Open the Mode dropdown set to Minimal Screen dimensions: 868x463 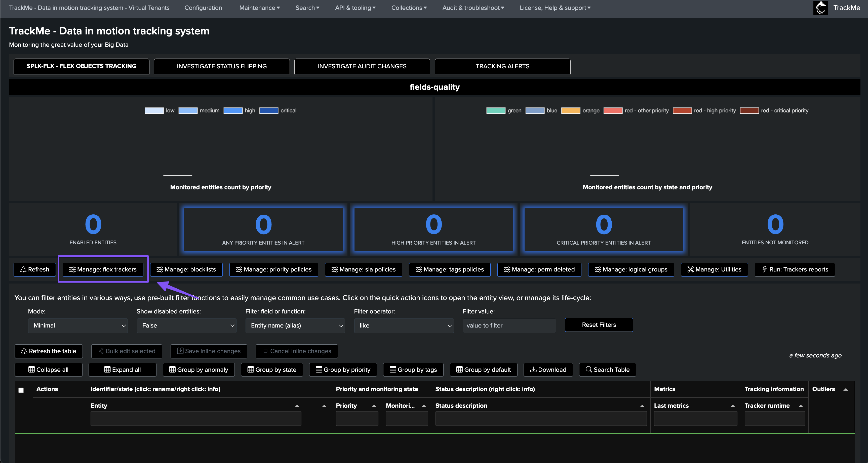click(78, 326)
